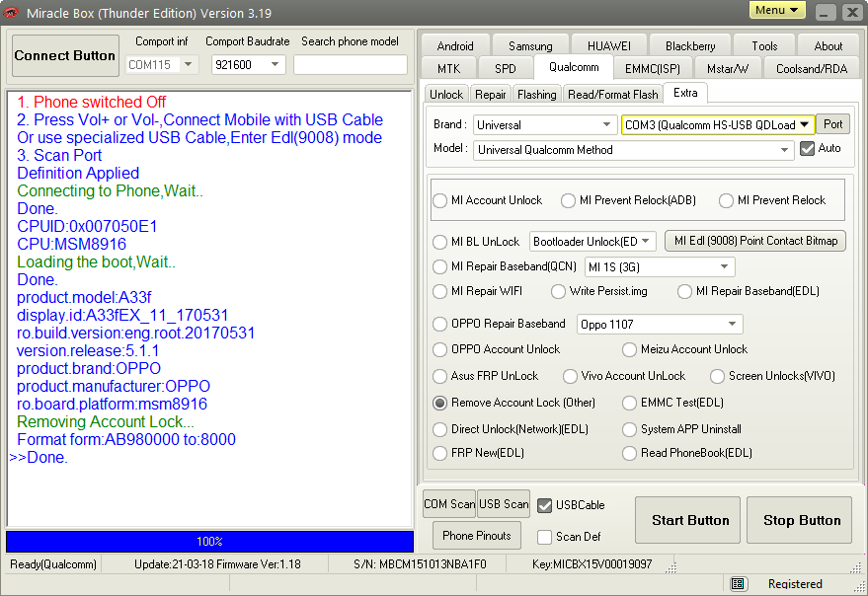Click the Miracle Box app icon in title bar
The height and width of the screenshot is (596, 868).
[x=12, y=13]
